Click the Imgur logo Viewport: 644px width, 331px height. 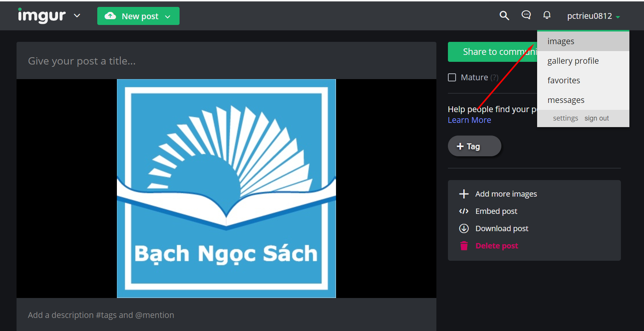coord(42,16)
